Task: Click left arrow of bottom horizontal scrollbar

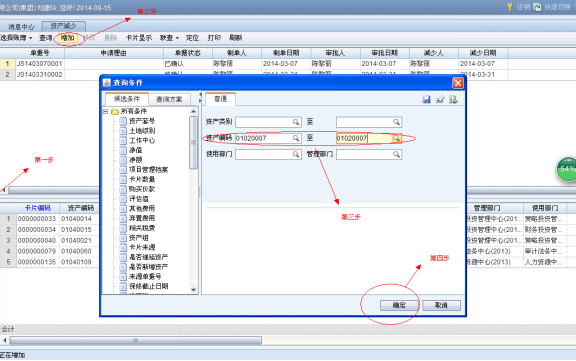Action: 4,340
